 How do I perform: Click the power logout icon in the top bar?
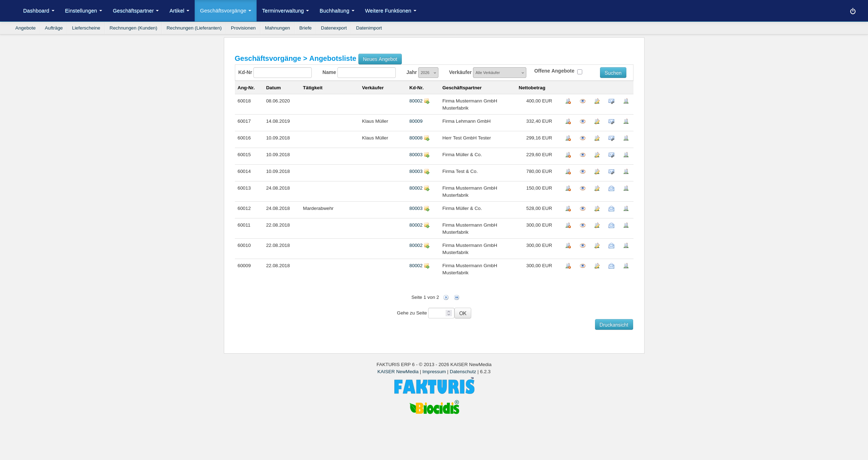[x=852, y=11]
